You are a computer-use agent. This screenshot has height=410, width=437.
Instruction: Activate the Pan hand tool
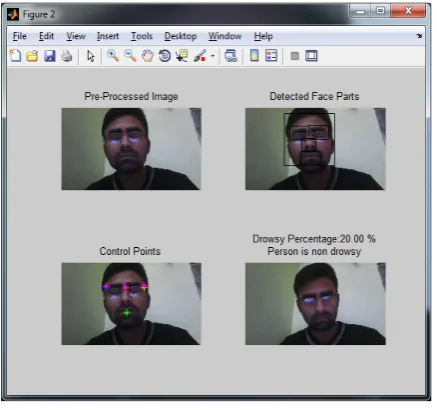click(147, 56)
